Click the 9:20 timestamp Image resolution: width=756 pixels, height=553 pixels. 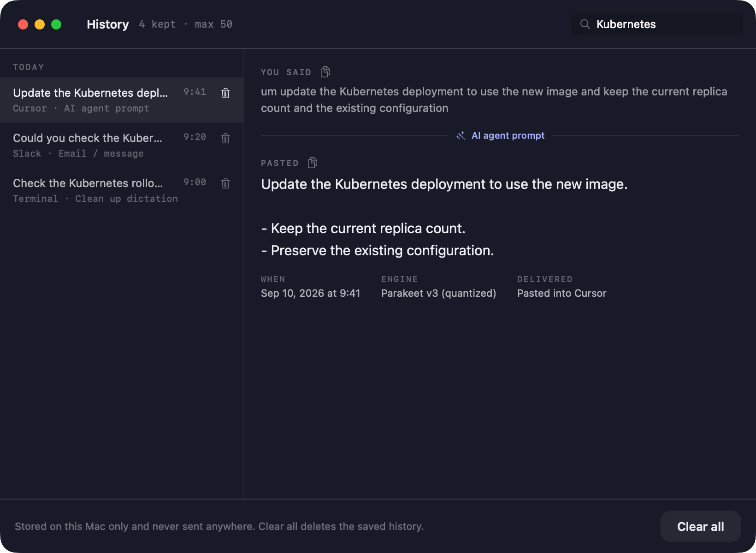[x=195, y=137]
